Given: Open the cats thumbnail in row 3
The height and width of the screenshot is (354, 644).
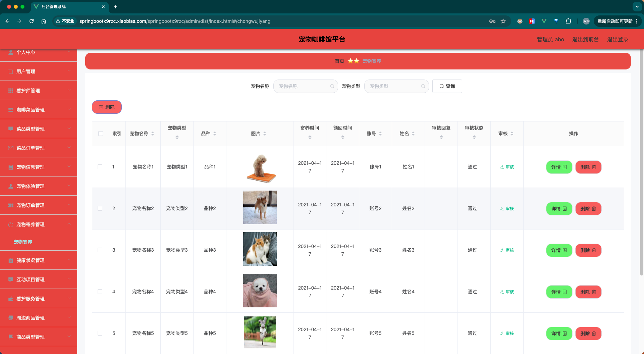Looking at the screenshot, I should [x=260, y=249].
